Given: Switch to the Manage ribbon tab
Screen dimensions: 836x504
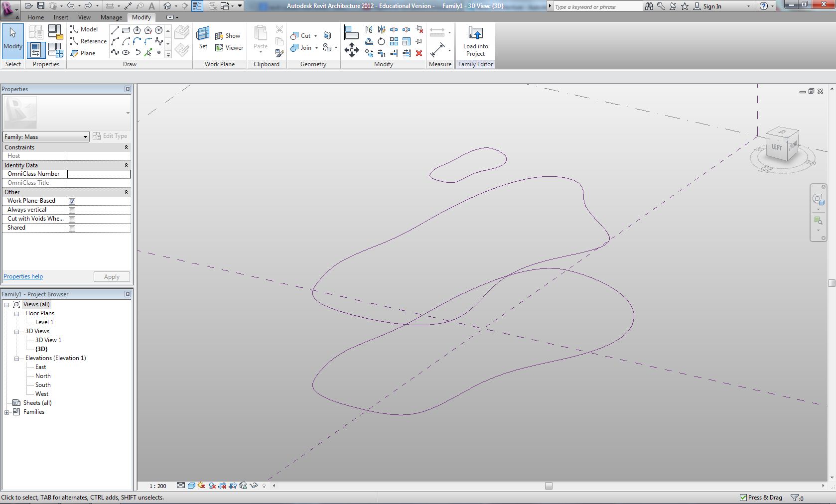Looking at the screenshot, I should coord(111,17).
